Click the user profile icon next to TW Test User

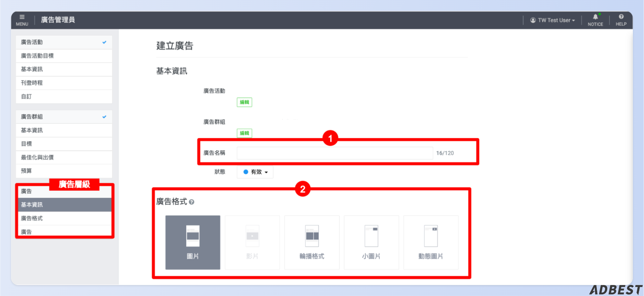pos(533,20)
